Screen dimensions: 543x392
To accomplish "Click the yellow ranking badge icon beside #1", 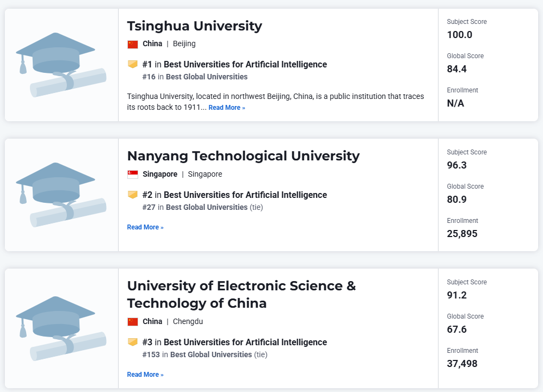I will [x=133, y=64].
